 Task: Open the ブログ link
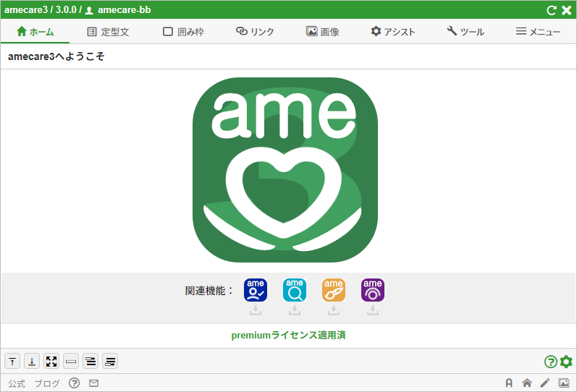click(x=47, y=383)
